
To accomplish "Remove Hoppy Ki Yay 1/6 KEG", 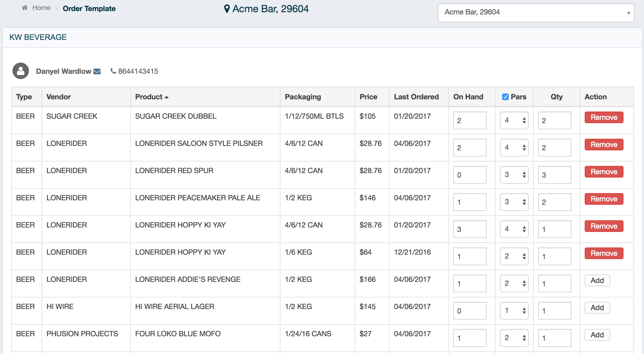I will 604,253.
